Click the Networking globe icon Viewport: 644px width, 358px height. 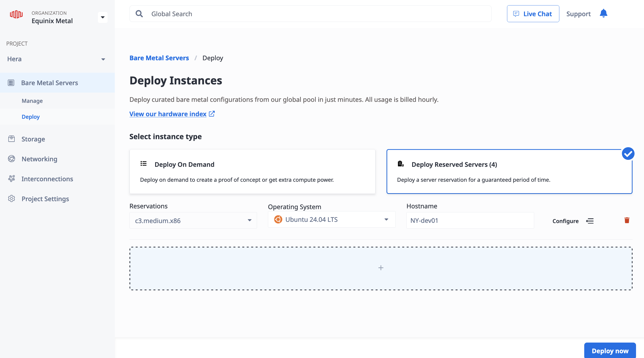point(11,159)
